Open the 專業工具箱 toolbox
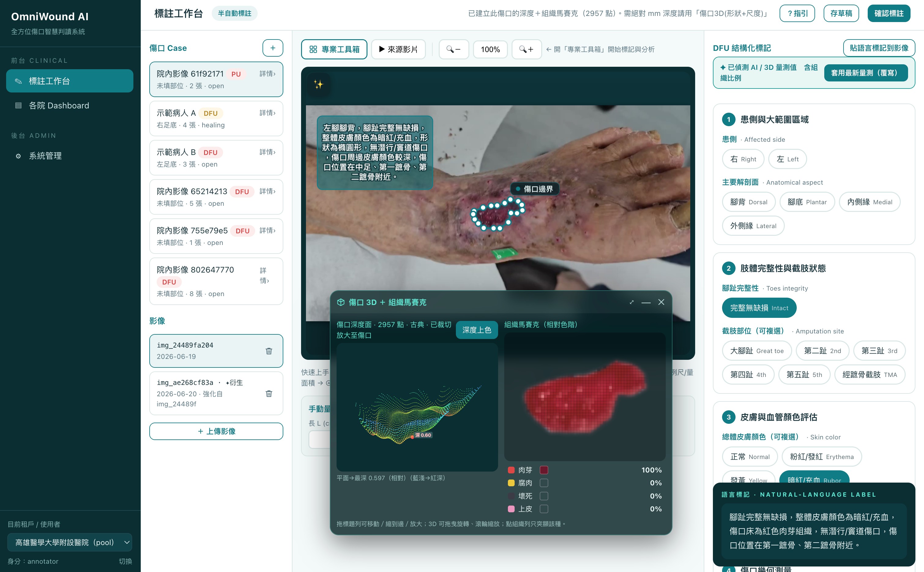The width and height of the screenshot is (924, 572). pos(334,49)
